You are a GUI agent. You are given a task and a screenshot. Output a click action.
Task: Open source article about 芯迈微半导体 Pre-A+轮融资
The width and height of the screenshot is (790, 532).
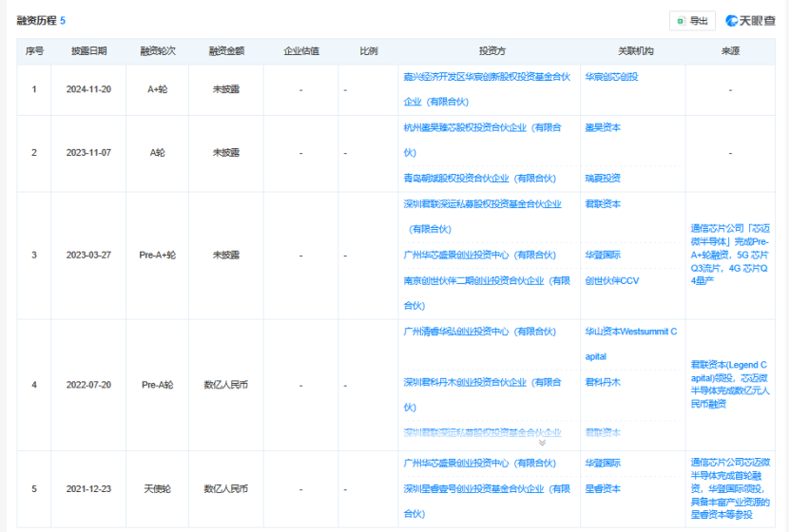tap(730, 255)
